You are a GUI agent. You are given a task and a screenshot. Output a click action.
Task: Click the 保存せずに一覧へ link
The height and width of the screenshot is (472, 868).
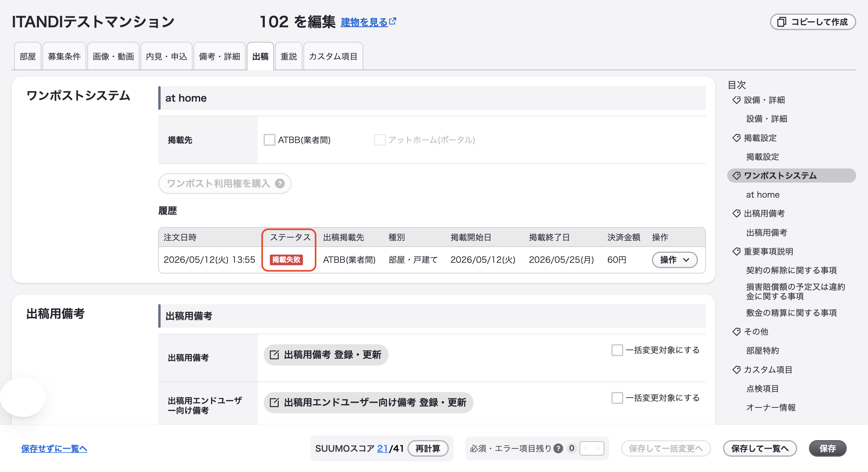click(x=54, y=449)
